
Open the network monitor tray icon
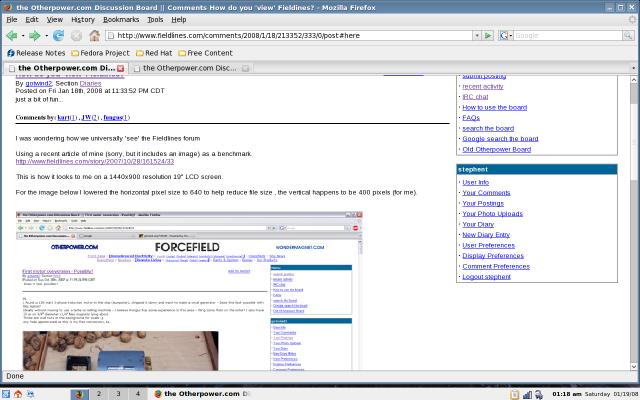tap(527, 394)
